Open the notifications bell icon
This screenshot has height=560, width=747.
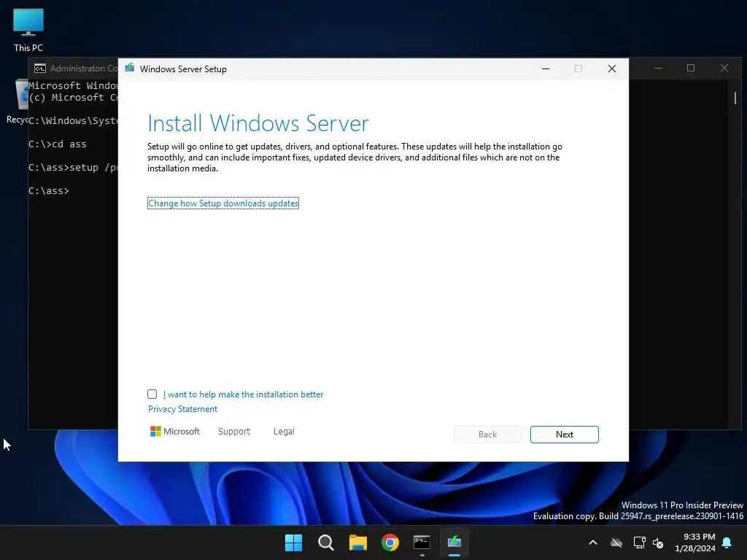[727, 542]
